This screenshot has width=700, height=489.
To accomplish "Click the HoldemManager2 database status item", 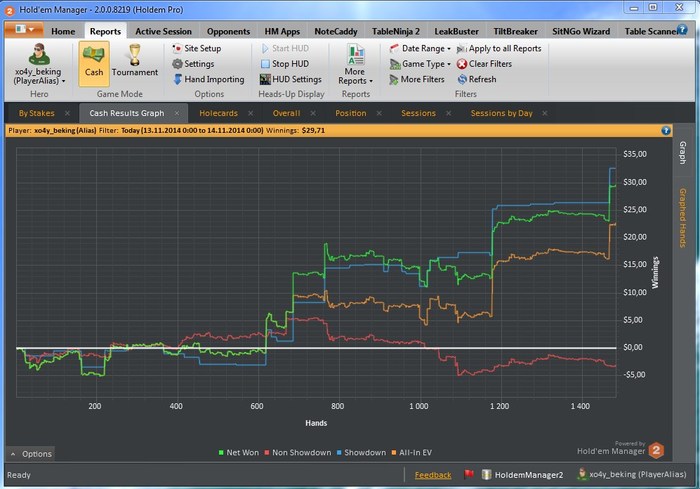I will [523, 475].
